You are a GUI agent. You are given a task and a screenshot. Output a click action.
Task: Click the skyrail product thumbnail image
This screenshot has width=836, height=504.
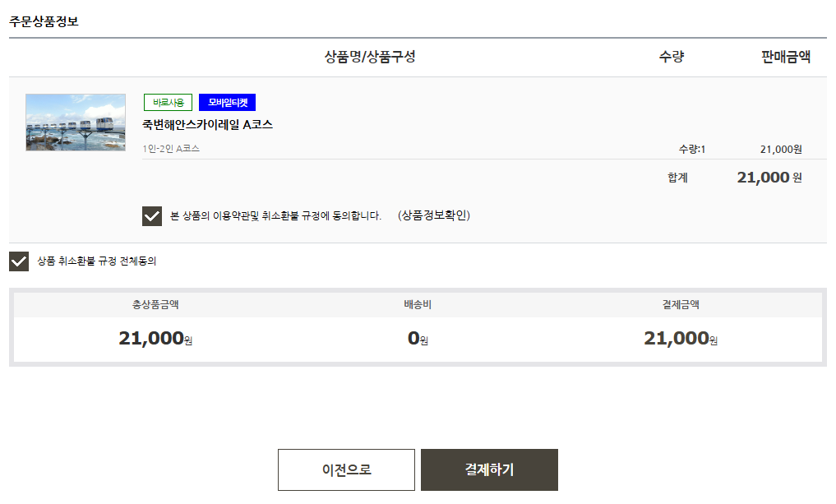(x=75, y=123)
